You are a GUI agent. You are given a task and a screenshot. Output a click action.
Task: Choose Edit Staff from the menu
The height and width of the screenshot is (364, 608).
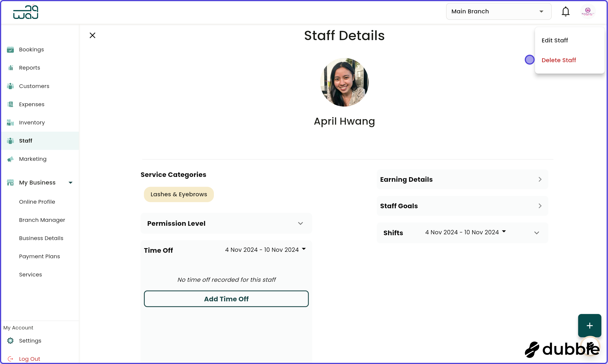[x=555, y=40]
